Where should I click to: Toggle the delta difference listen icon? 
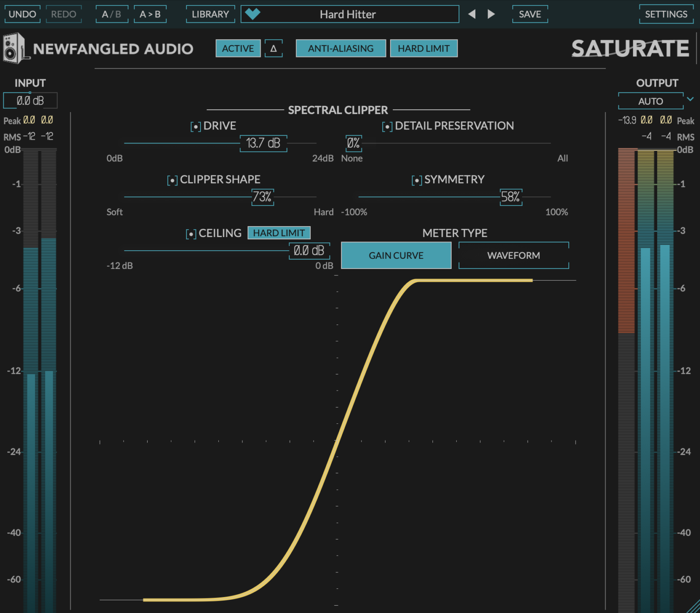(x=273, y=48)
